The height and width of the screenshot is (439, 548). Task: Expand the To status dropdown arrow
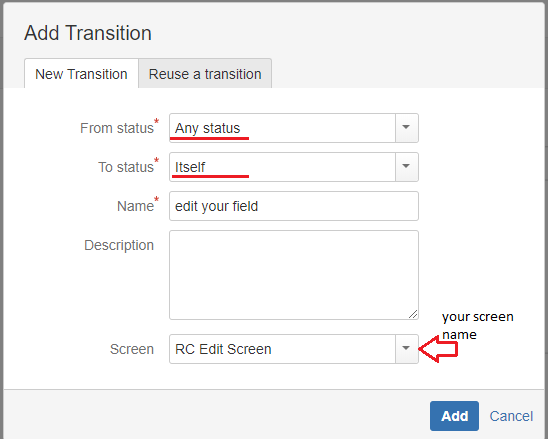(x=406, y=167)
